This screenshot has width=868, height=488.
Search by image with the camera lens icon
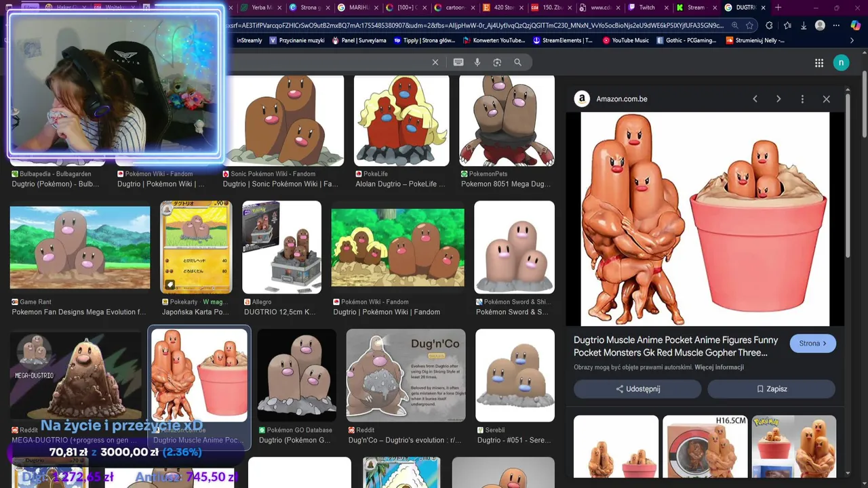(x=497, y=62)
